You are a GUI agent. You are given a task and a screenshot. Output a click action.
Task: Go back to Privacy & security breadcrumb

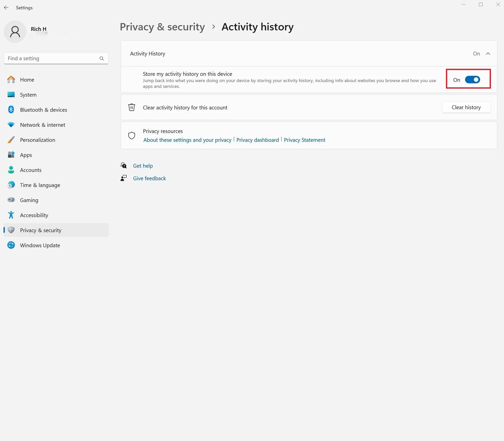162,27
